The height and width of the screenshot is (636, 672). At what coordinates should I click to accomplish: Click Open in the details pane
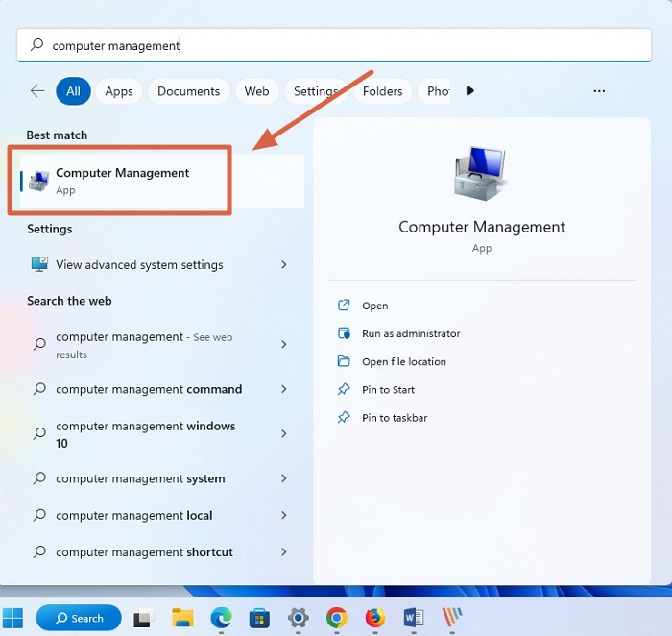375,306
